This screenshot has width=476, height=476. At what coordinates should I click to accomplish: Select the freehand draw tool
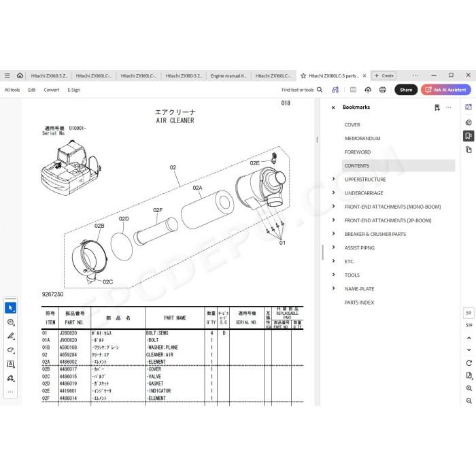pos(11,350)
